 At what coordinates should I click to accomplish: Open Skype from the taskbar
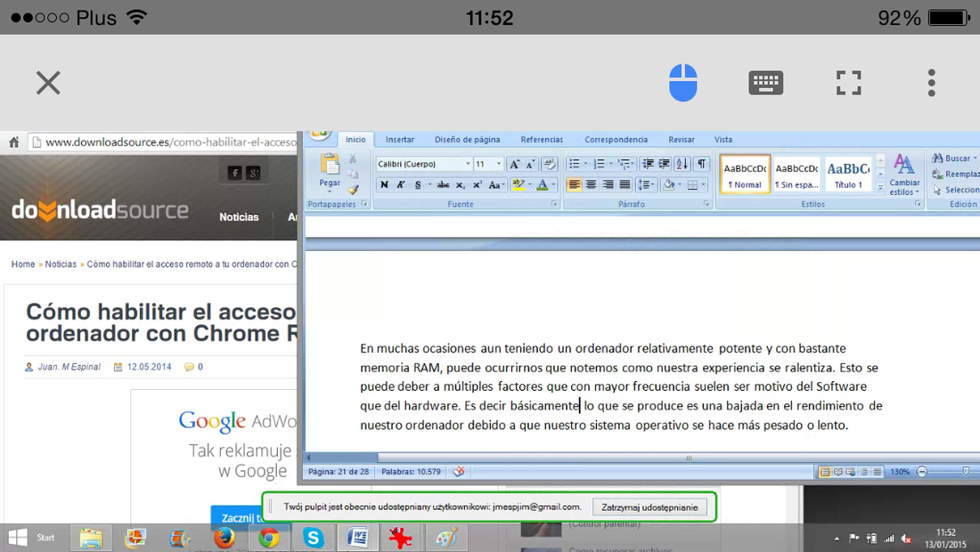point(313,537)
